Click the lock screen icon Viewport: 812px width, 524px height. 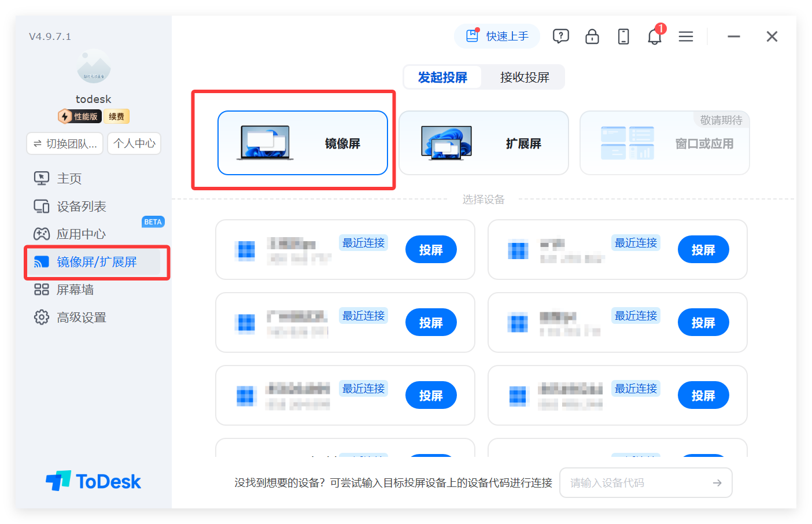coord(592,36)
